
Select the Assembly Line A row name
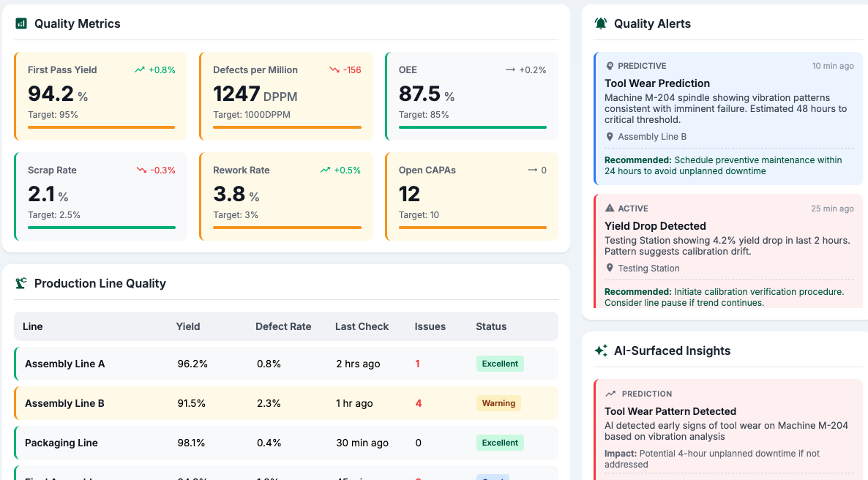click(64, 364)
